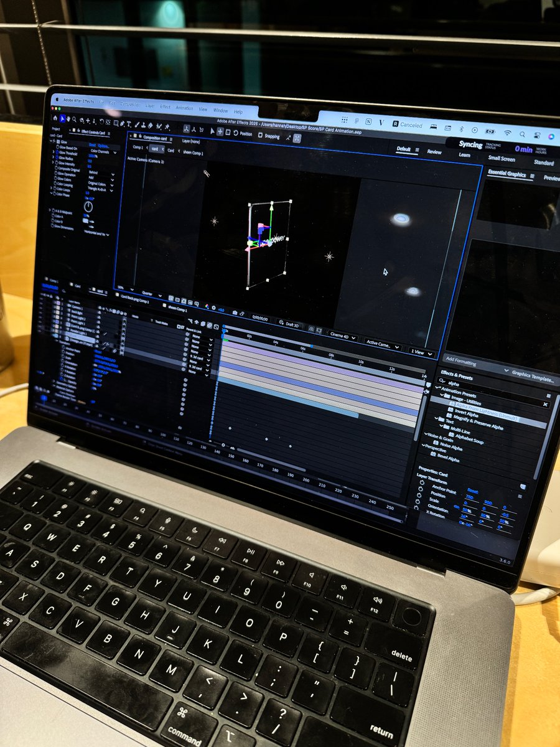This screenshot has width=560, height=747.
Task: Open Spotlight search icon in the macOS menu bar
Action: coord(523,134)
